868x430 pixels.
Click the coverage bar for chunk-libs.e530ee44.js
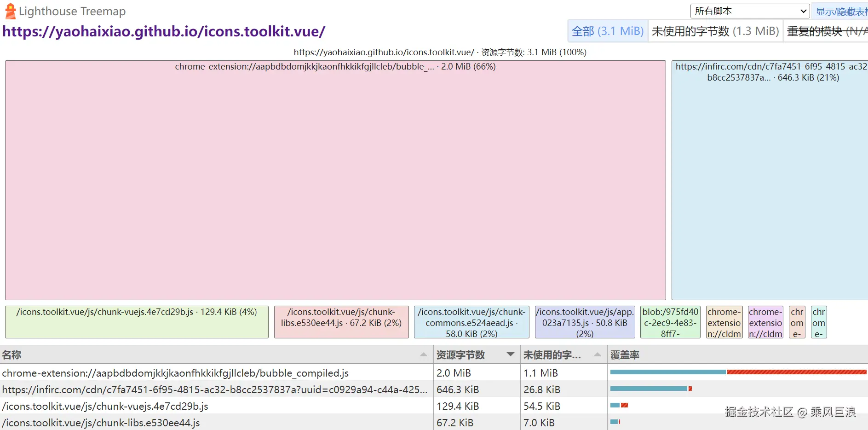[x=615, y=422]
